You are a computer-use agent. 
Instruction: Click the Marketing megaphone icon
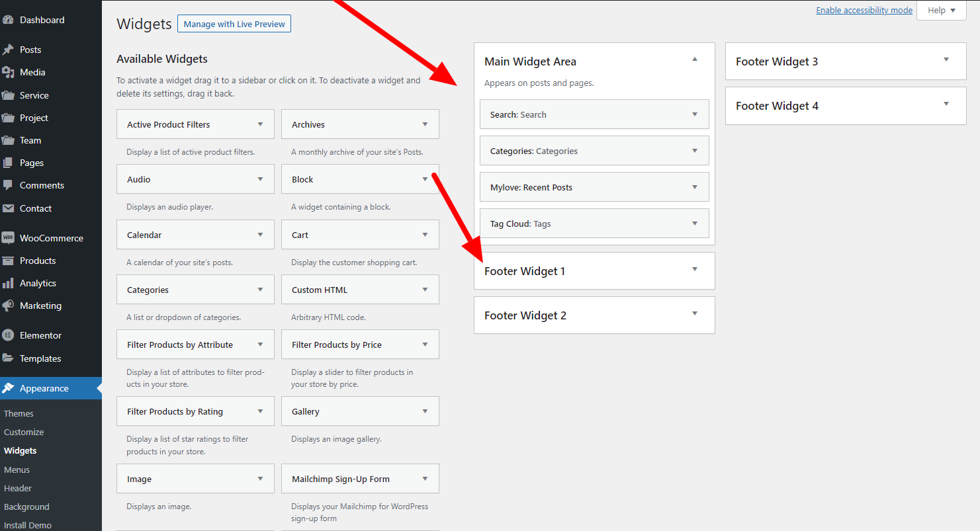[8, 306]
